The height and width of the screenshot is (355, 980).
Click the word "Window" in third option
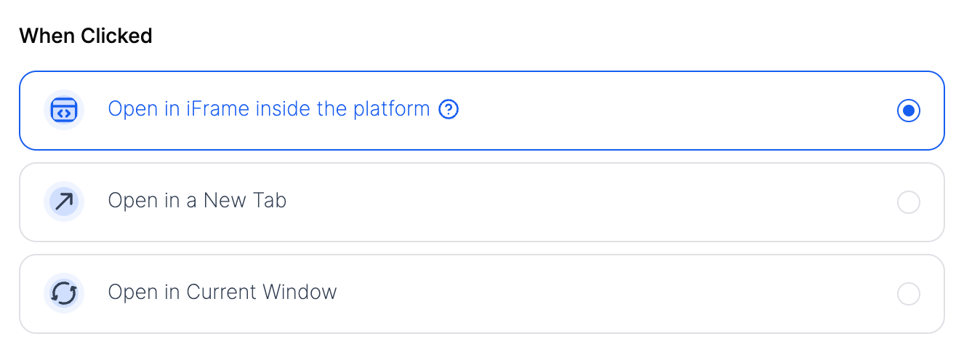(x=300, y=292)
